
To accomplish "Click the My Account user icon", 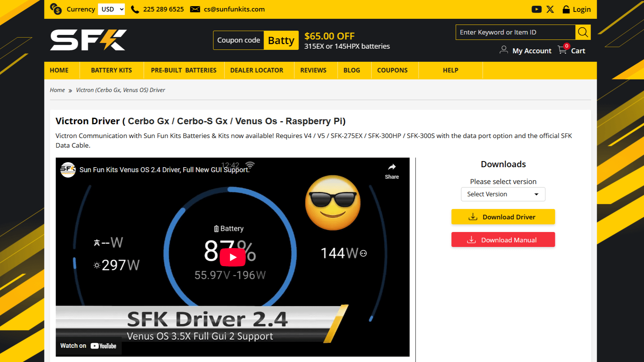I will (x=504, y=50).
